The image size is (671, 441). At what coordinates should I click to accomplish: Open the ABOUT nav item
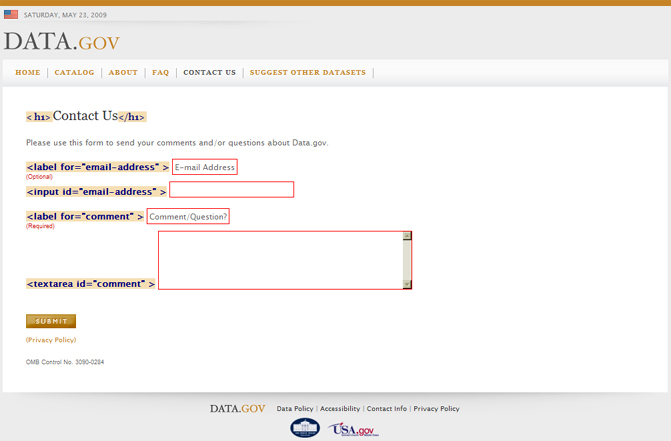[x=123, y=72]
